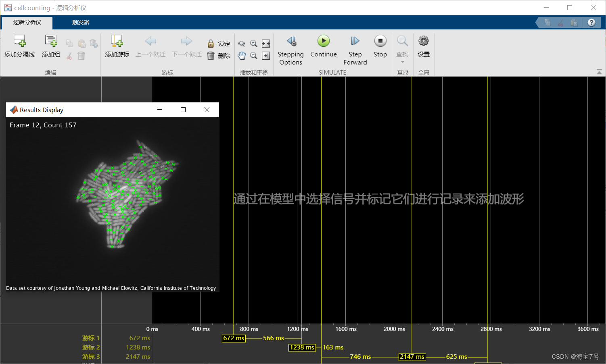This screenshot has height=364, width=606.
Task: Delete the cursor with 删除 button
Action: (219, 56)
